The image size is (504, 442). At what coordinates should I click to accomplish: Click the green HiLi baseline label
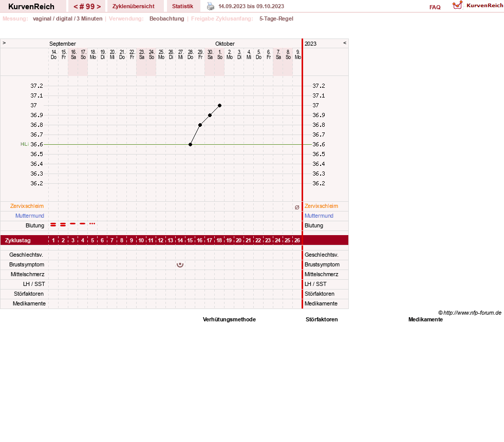25,144
